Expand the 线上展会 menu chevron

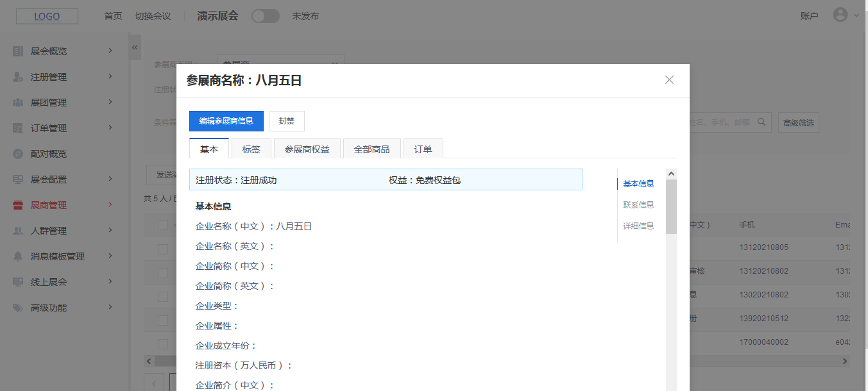click(110, 281)
